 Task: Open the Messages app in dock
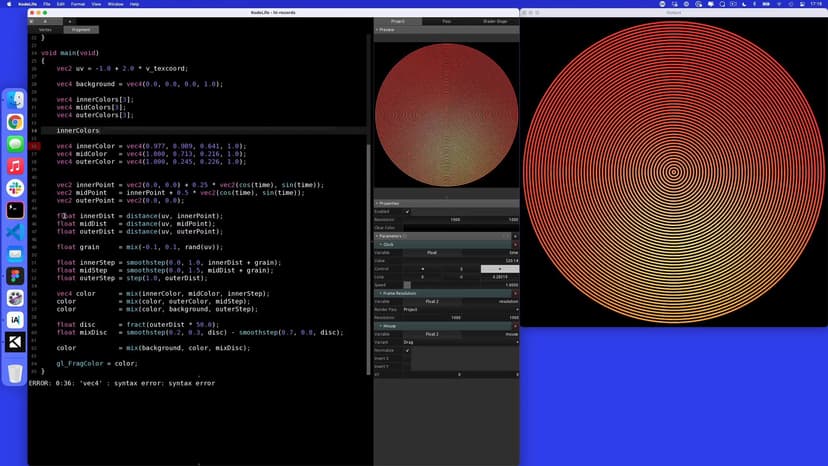point(15,144)
